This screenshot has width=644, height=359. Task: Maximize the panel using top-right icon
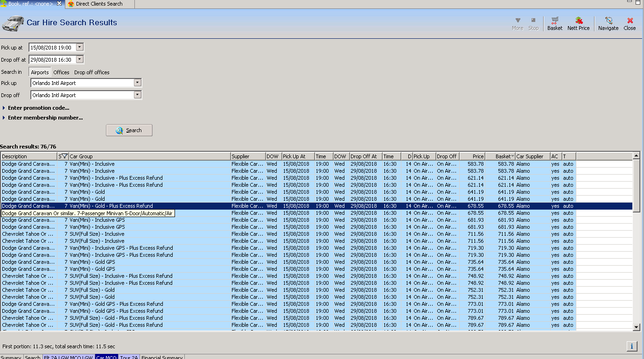(638, 2)
